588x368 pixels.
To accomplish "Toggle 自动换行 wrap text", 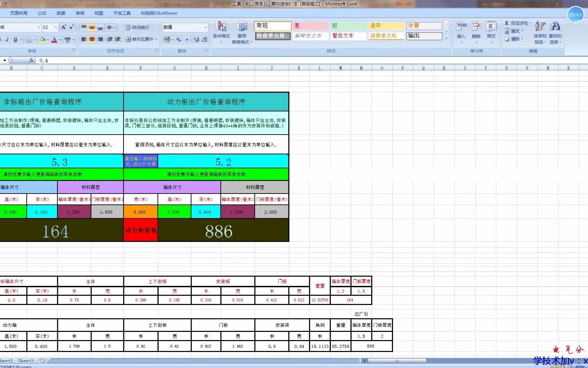I will click(137, 27).
